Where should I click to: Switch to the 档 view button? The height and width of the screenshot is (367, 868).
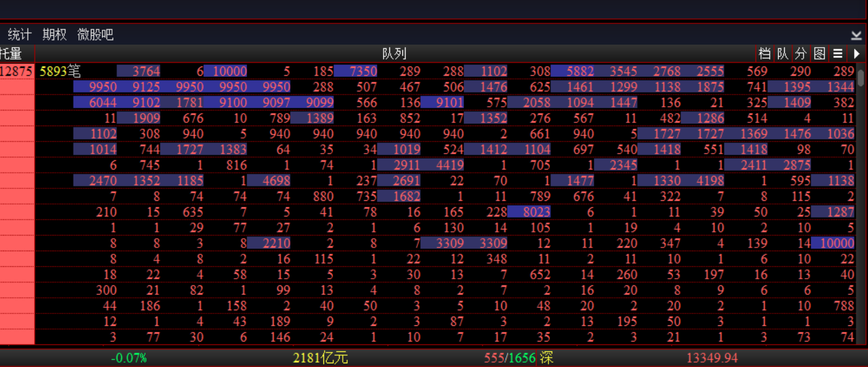coord(764,53)
